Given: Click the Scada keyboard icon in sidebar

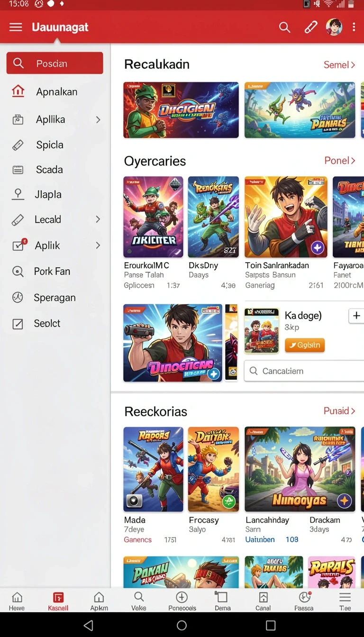Looking at the screenshot, I should [x=18, y=170].
